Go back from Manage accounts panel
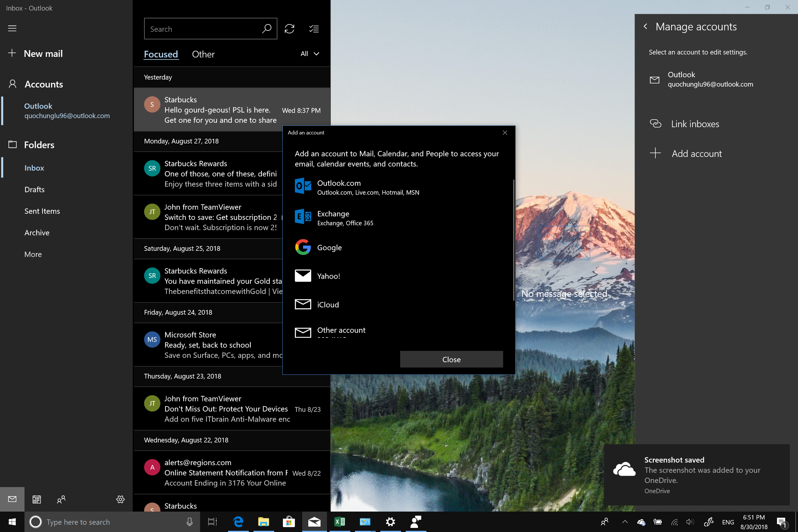798x532 pixels. (x=645, y=27)
